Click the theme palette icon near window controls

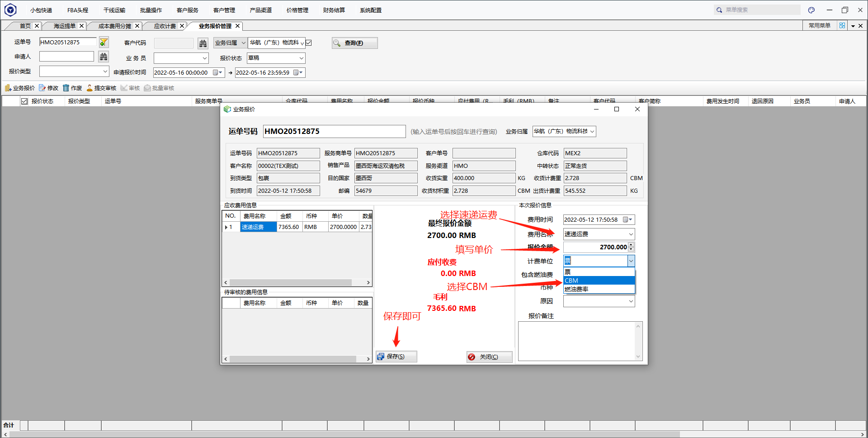click(x=811, y=10)
